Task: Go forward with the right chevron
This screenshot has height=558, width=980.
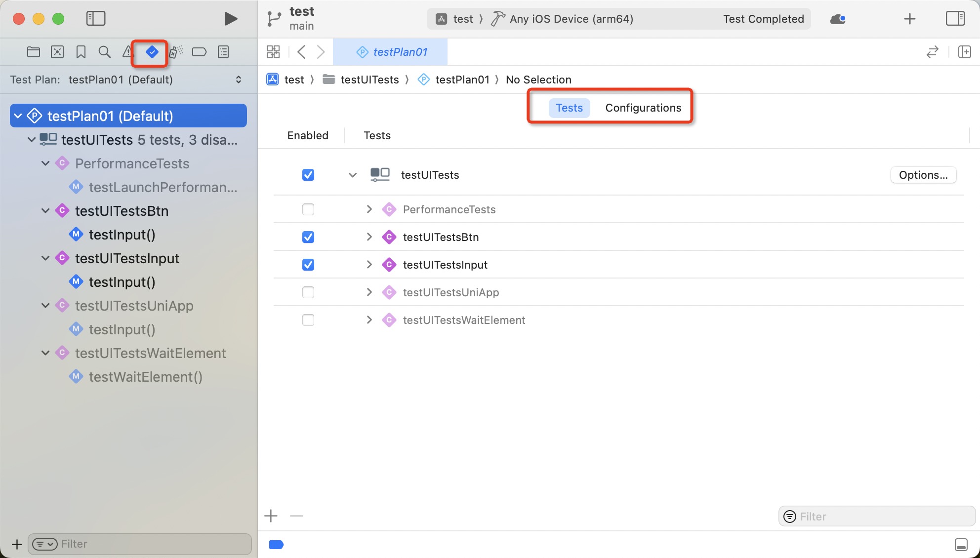Action: [321, 52]
